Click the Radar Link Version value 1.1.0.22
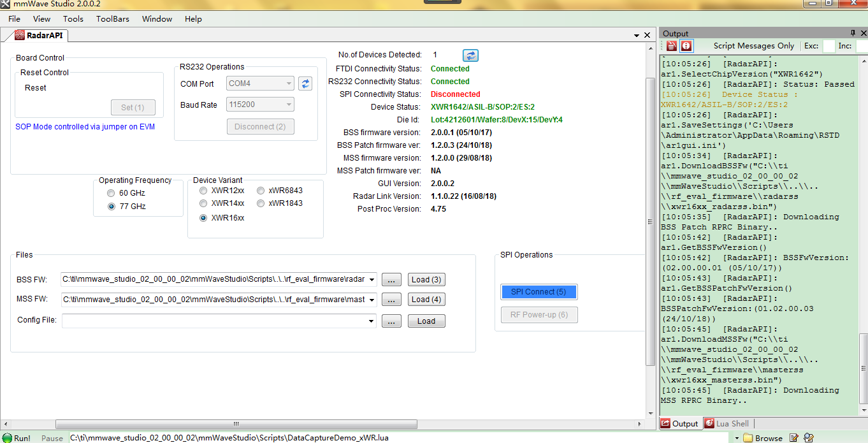868x443 pixels. 463,196
